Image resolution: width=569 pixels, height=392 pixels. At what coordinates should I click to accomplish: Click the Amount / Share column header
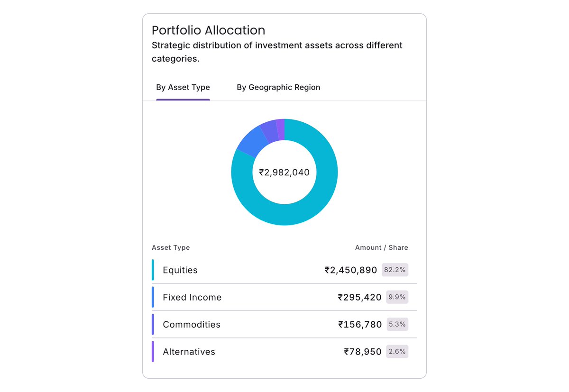pyautogui.click(x=382, y=247)
